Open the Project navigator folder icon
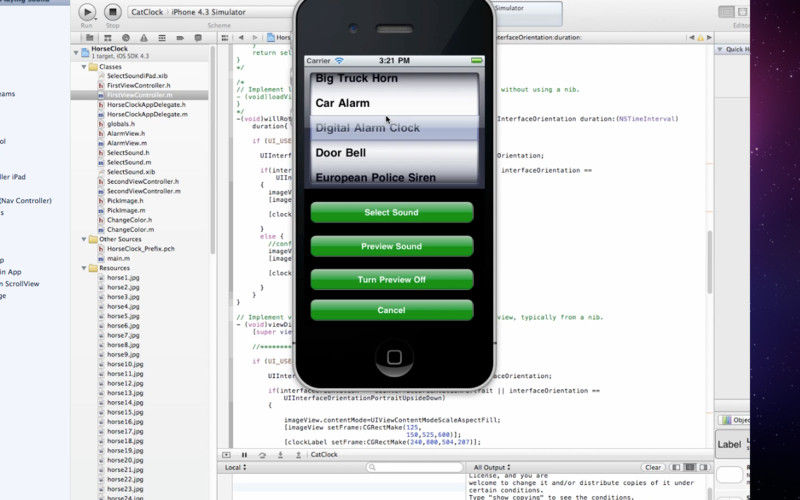 (89, 38)
